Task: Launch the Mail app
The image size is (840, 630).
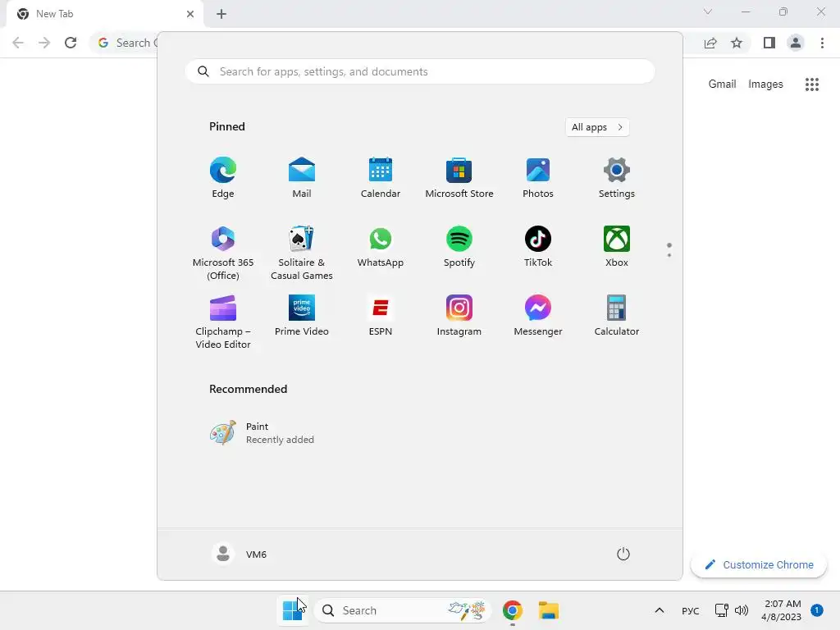Action: coord(302,178)
